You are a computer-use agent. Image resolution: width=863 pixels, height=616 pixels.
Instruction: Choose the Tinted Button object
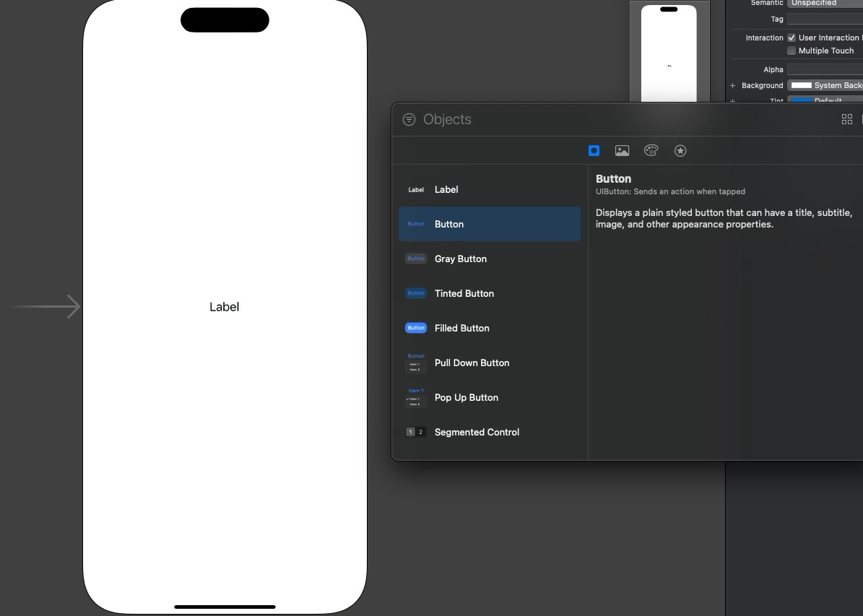point(490,293)
